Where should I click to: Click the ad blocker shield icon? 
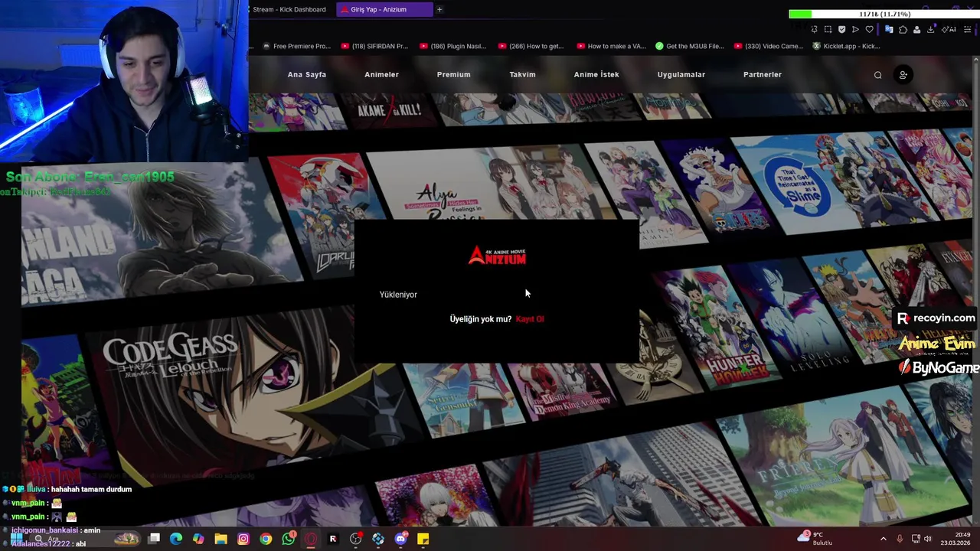841,30
